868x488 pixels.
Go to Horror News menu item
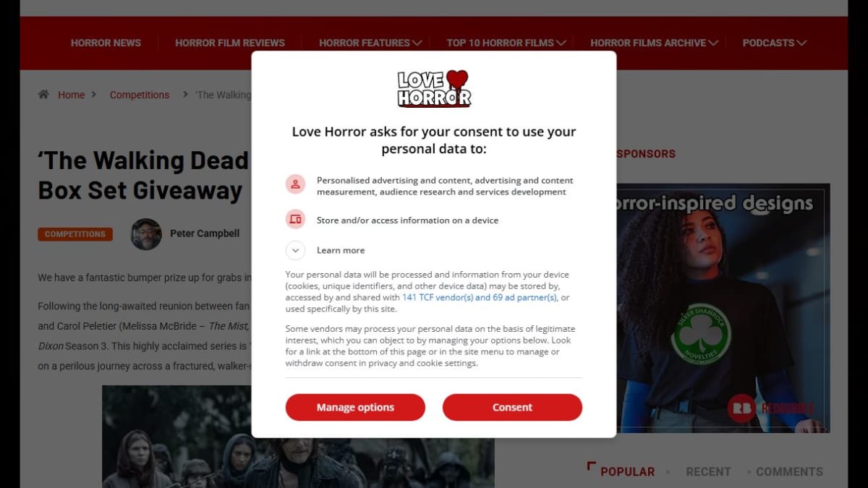pyautogui.click(x=106, y=43)
